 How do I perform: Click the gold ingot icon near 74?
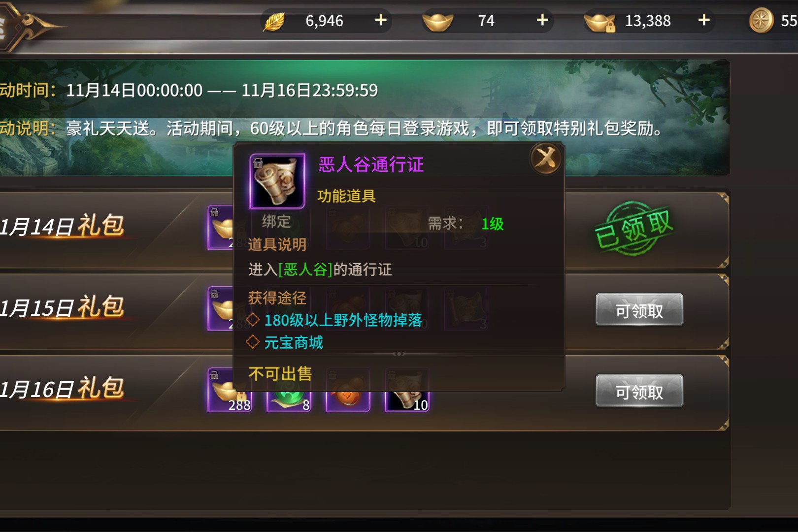(x=437, y=22)
